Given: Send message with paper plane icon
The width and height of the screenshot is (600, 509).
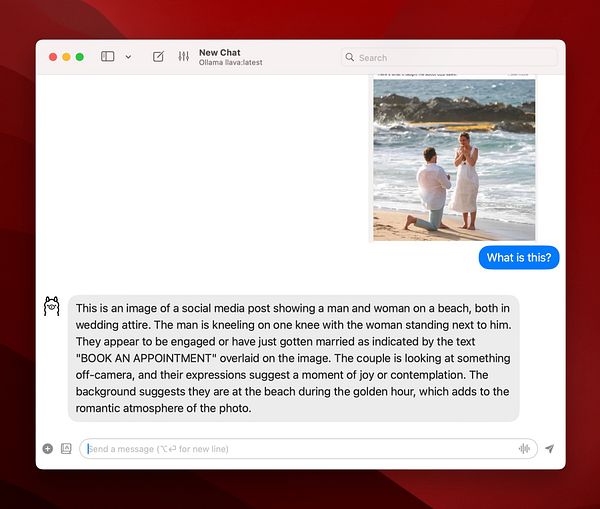Looking at the screenshot, I should [550, 449].
